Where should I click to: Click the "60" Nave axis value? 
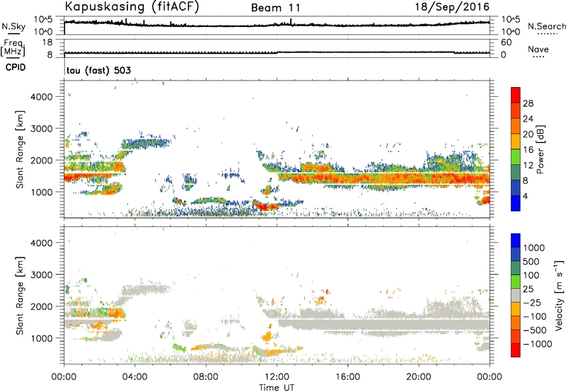pyautogui.click(x=506, y=42)
